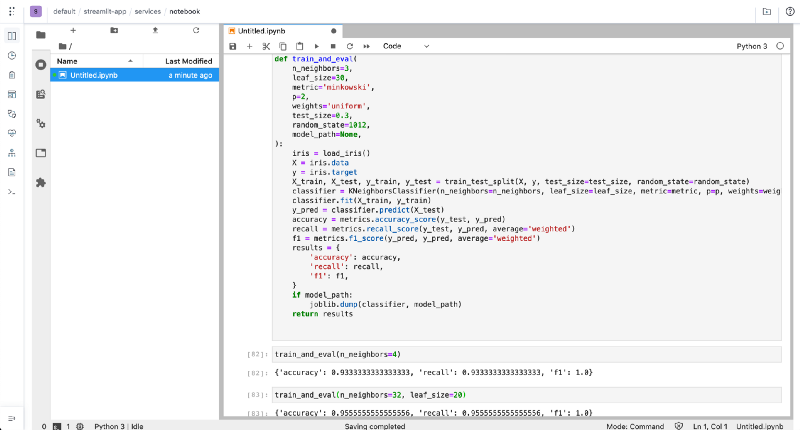The width and height of the screenshot is (800, 430).
Task: Click inside the def train_and_eval code cell
Action: click(527, 196)
